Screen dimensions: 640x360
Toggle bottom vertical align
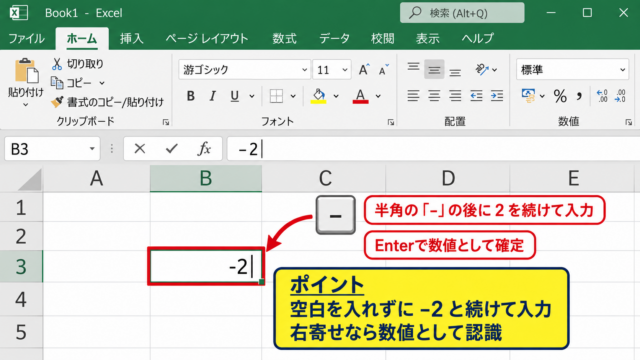click(455, 71)
